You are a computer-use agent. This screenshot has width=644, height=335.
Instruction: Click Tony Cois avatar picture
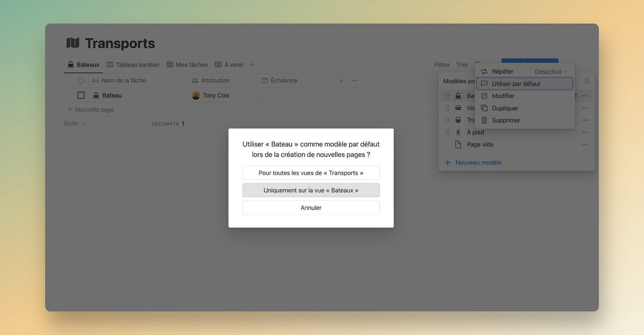tap(196, 95)
